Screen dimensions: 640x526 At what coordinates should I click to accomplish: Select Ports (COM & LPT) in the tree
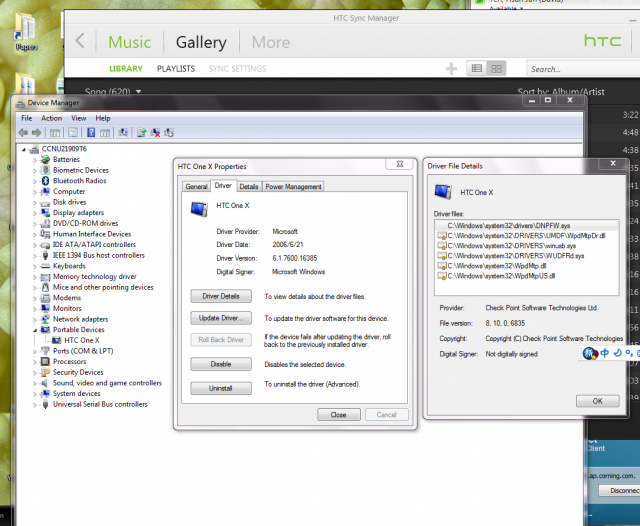[x=83, y=351]
